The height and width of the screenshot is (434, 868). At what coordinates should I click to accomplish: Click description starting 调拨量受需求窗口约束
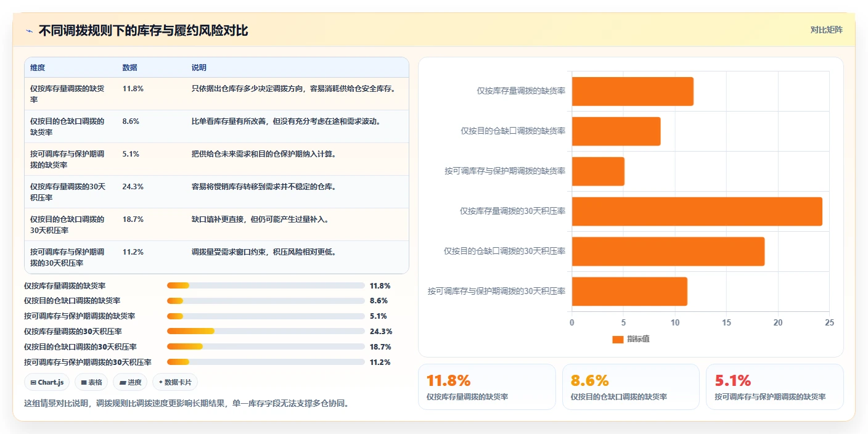[264, 252]
